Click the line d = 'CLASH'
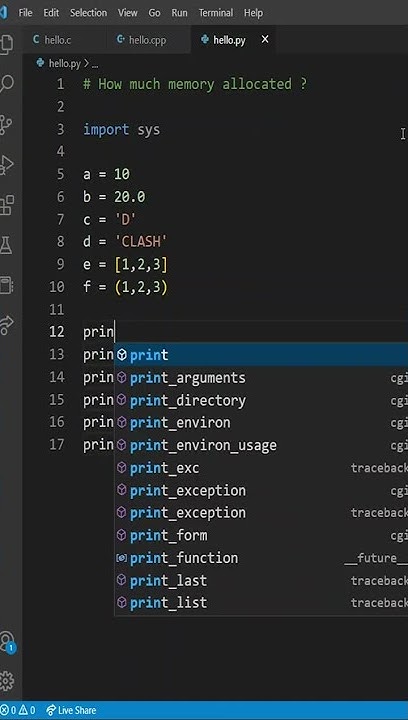 pos(124,242)
